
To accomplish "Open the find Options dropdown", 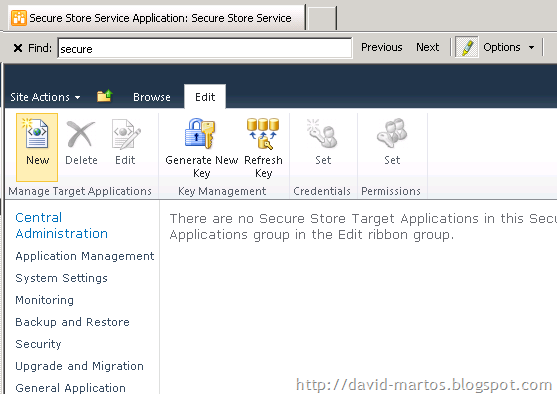I will click(x=508, y=47).
